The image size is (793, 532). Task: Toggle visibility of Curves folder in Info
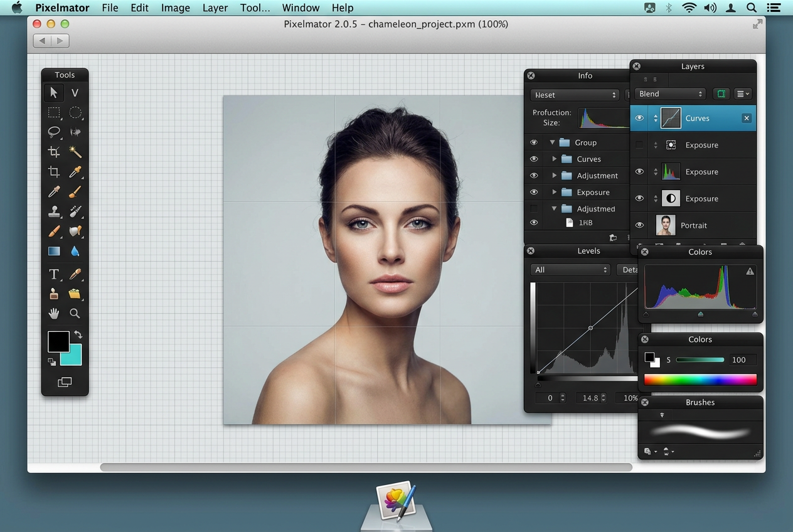tap(534, 159)
